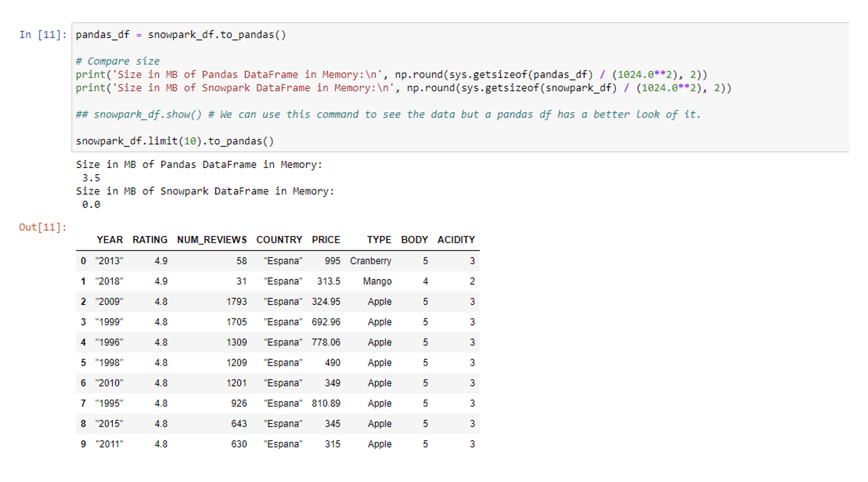The image size is (868, 482).
Task: Click the BODY column header
Action: (415, 240)
